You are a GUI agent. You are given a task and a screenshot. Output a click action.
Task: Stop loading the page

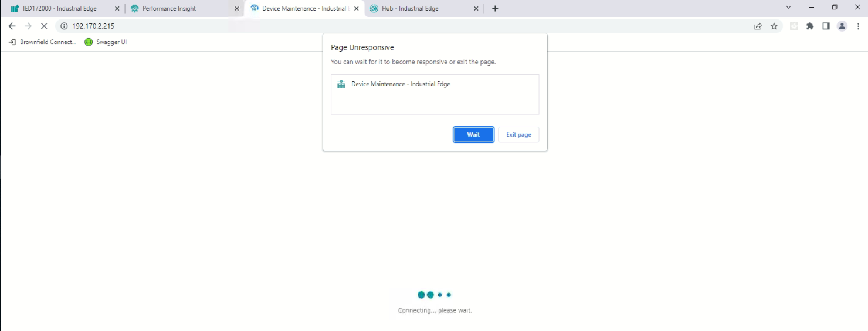coord(44,26)
